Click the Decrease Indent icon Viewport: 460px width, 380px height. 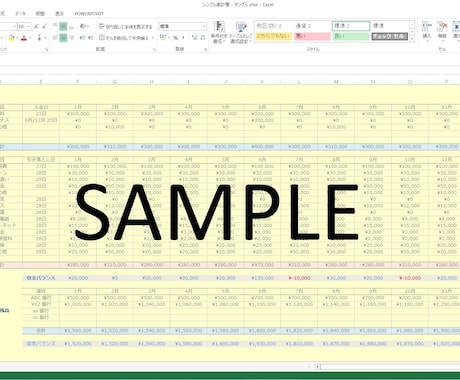(82, 38)
